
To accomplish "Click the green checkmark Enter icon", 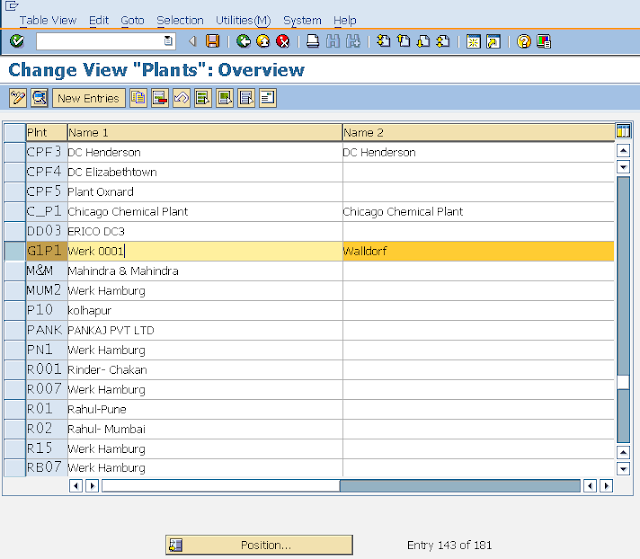I will click(17, 41).
